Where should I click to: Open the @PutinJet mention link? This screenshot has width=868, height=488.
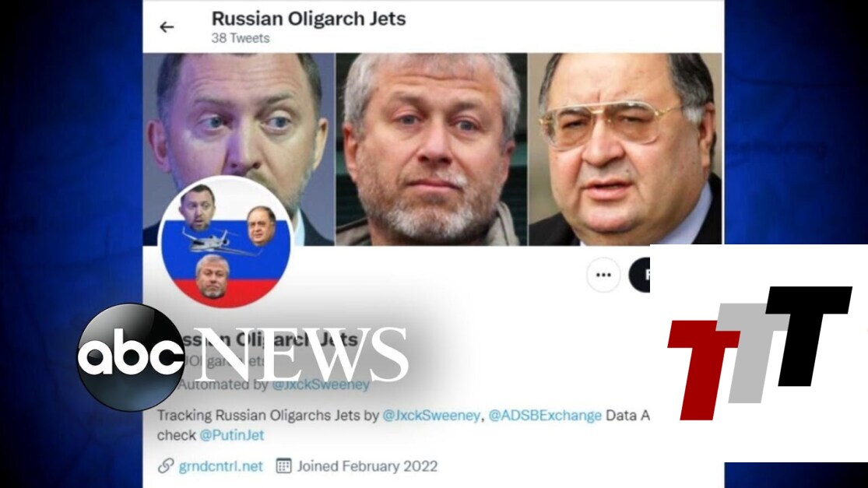point(231,435)
